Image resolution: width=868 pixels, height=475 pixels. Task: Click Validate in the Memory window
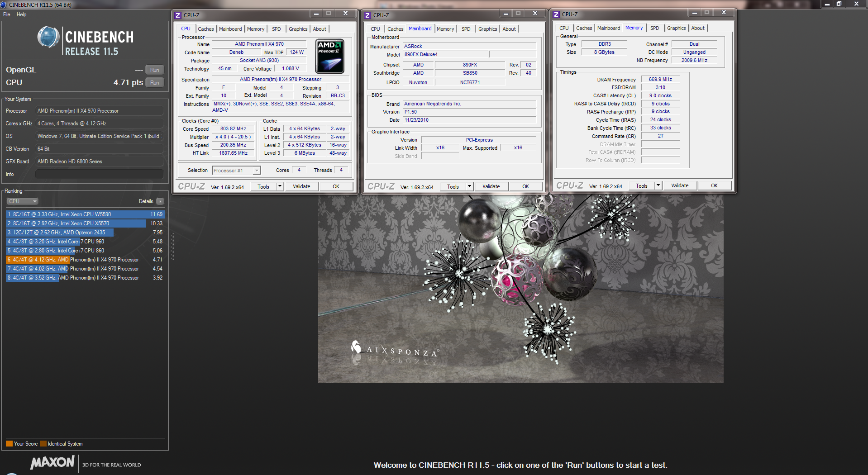[680, 185]
